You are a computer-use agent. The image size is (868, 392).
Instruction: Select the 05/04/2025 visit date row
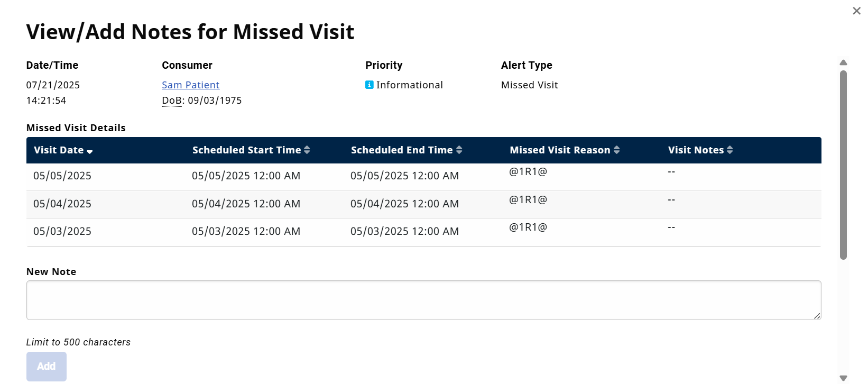[x=62, y=204]
